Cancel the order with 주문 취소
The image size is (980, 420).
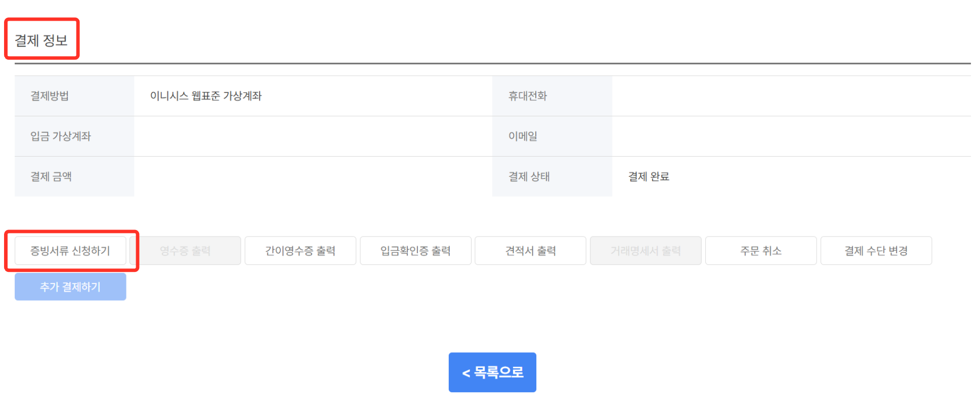pyautogui.click(x=760, y=251)
